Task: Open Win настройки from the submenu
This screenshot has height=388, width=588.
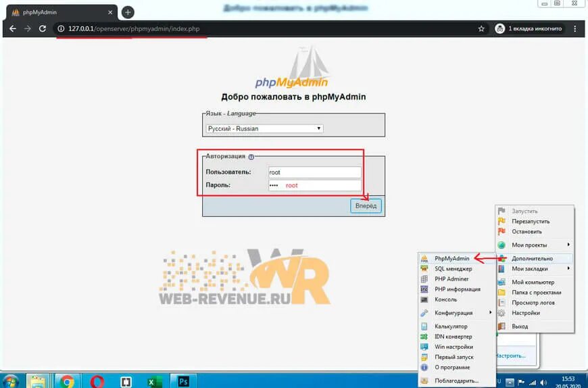Action: [457, 347]
